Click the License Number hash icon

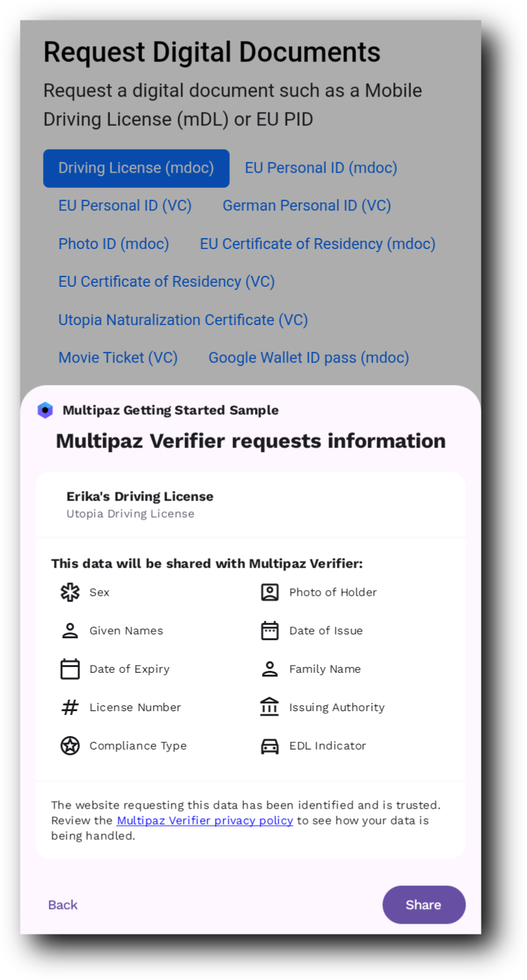[70, 707]
